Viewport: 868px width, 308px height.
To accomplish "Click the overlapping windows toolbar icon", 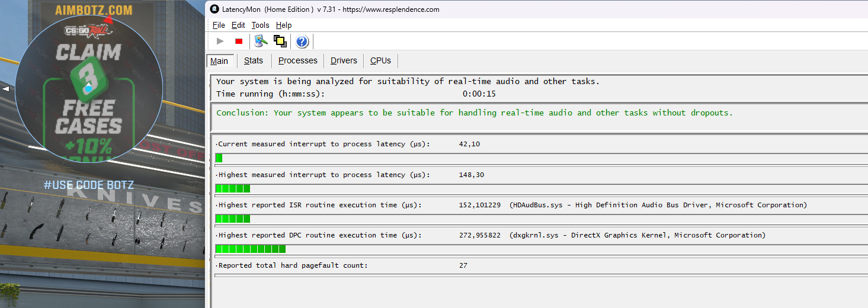I will pos(280,41).
